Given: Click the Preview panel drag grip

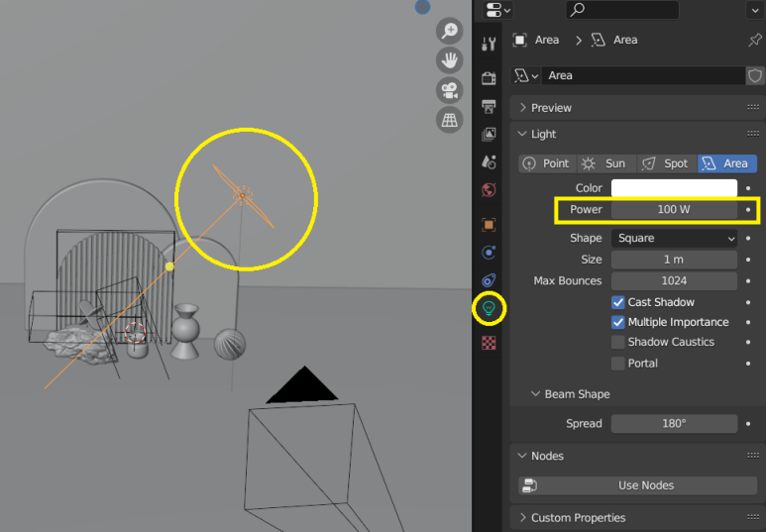Looking at the screenshot, I should pos(753,108).
